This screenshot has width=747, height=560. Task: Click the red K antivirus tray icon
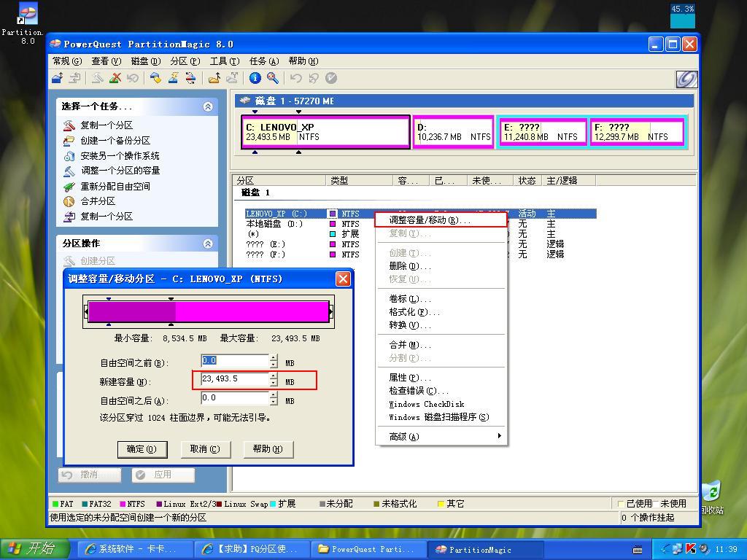tap(691, 549)
